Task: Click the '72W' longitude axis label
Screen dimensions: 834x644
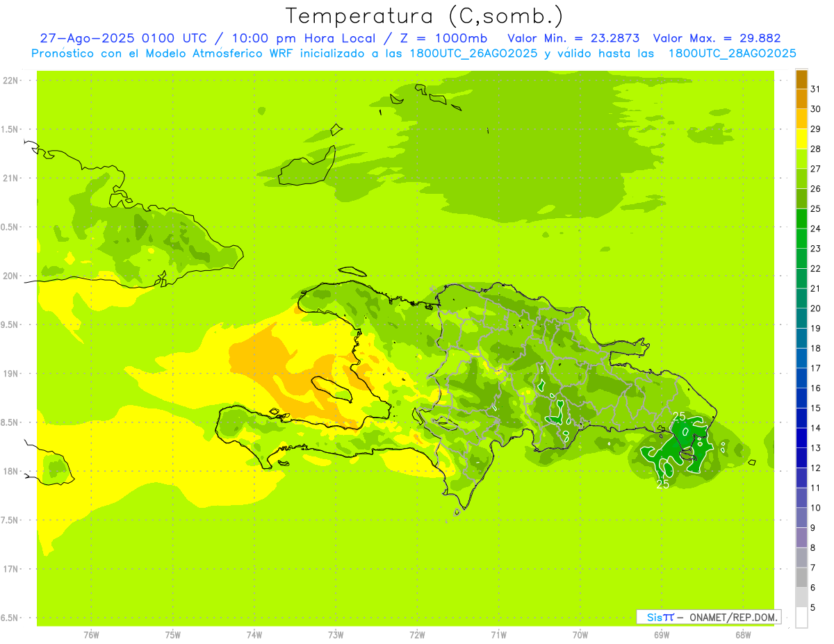Action: point(417,635)
